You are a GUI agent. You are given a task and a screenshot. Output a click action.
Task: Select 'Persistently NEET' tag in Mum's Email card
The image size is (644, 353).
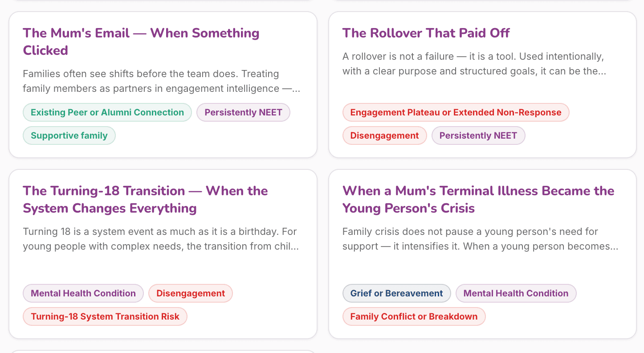(243, 112)
